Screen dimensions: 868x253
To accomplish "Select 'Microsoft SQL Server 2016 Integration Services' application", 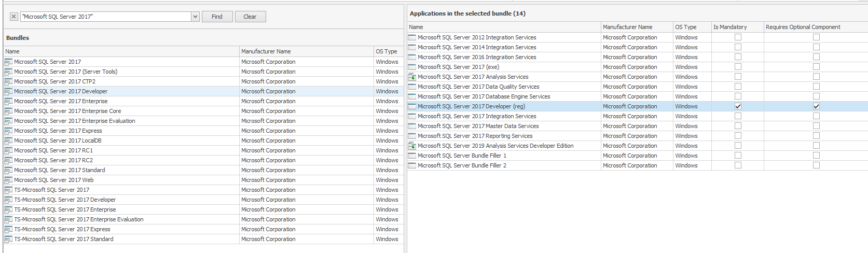I will click(x=638, y=57).
